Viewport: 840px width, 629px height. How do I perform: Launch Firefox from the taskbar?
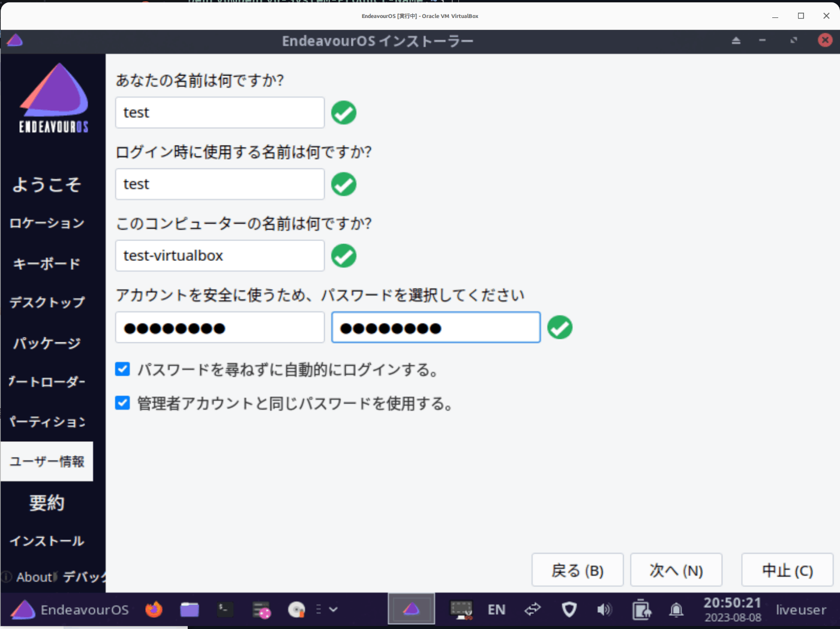point(154,610)
